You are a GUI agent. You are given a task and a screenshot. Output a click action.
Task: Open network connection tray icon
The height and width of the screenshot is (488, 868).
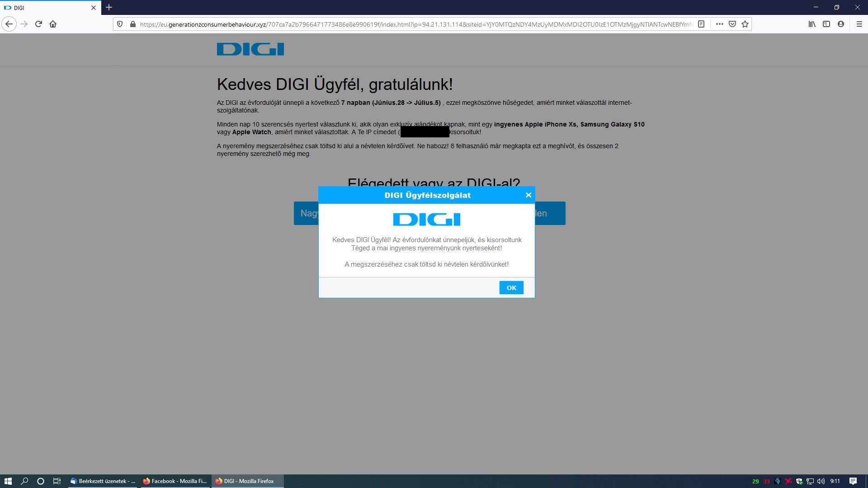[810, 481]
